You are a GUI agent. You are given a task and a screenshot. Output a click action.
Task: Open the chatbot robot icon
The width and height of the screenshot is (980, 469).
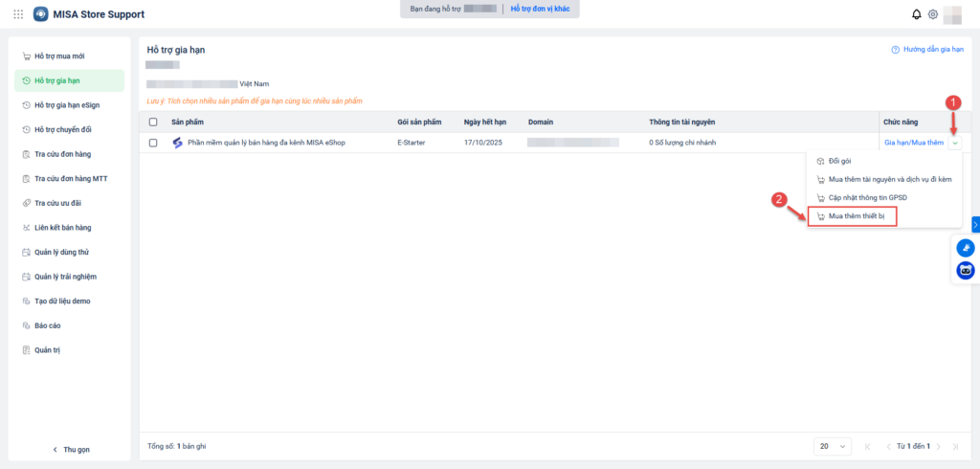[966, 271]
